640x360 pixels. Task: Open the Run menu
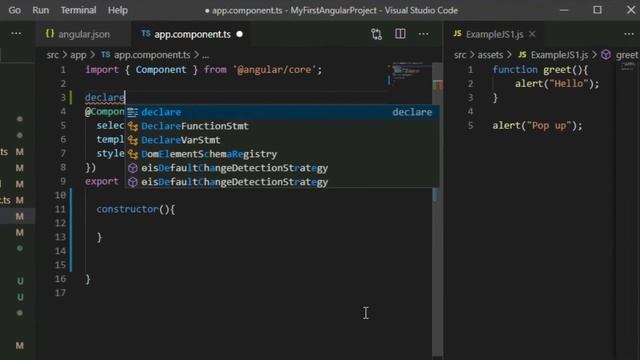coord(40,10)
